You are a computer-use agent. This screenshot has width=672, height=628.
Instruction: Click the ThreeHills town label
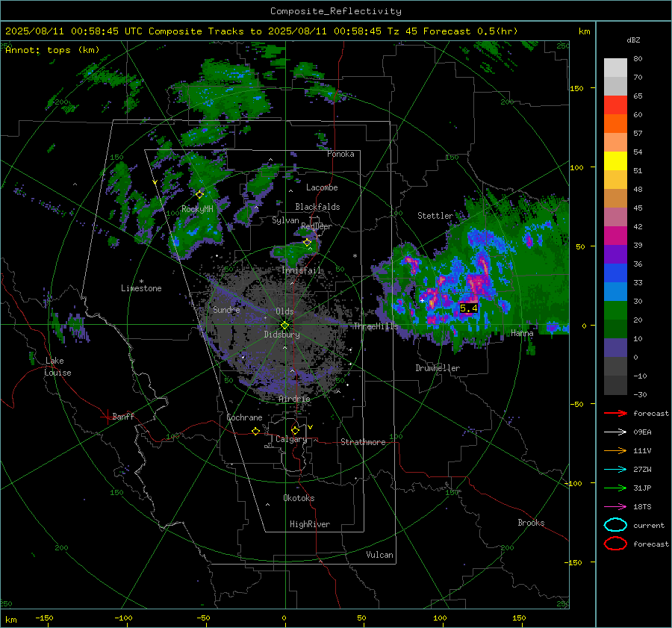[x=376, y=326]
